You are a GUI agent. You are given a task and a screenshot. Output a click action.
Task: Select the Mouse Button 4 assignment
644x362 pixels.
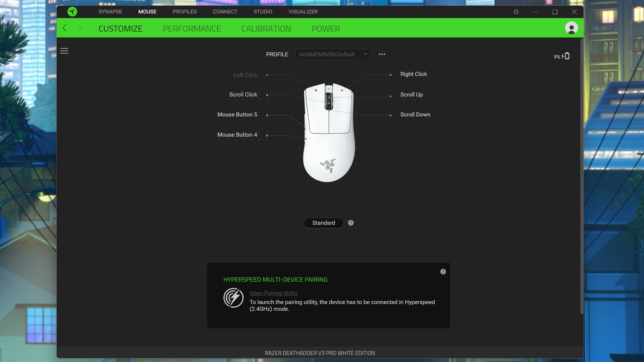coord(237,135)
